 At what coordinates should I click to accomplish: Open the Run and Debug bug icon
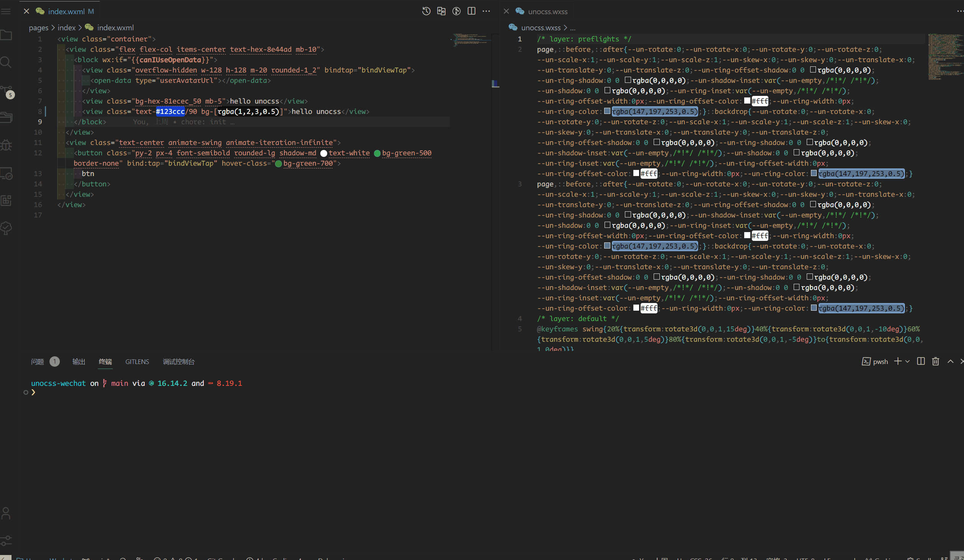click(6, 145)
